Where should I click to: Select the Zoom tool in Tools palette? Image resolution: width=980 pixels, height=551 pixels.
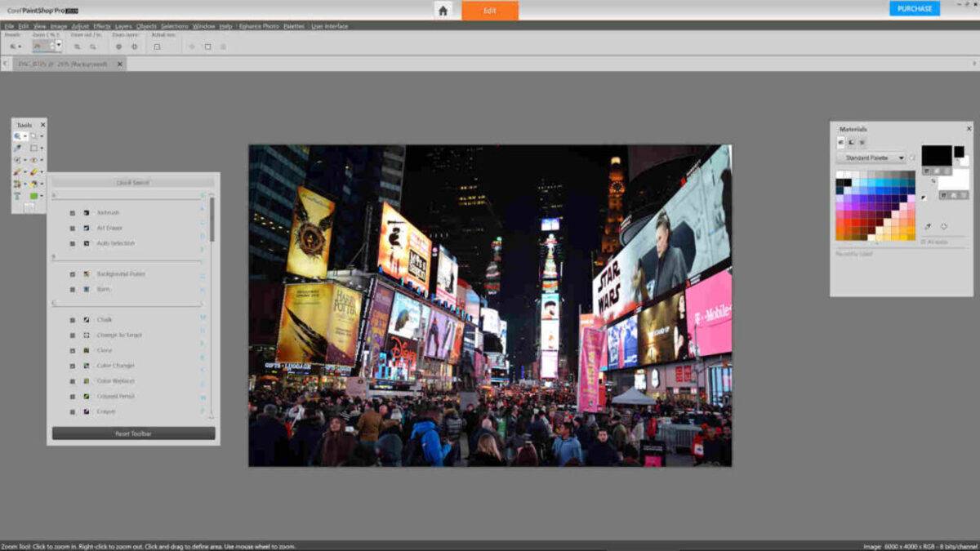[x=17, y=136]
